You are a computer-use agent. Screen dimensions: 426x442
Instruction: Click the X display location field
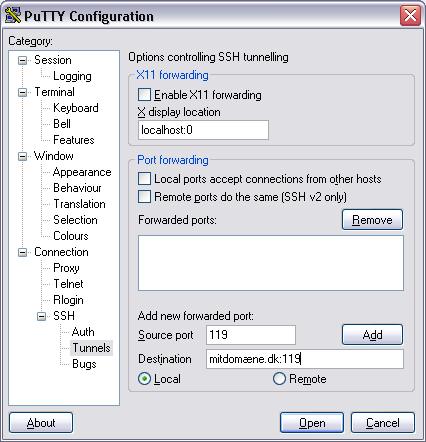[x=203, y=130]
